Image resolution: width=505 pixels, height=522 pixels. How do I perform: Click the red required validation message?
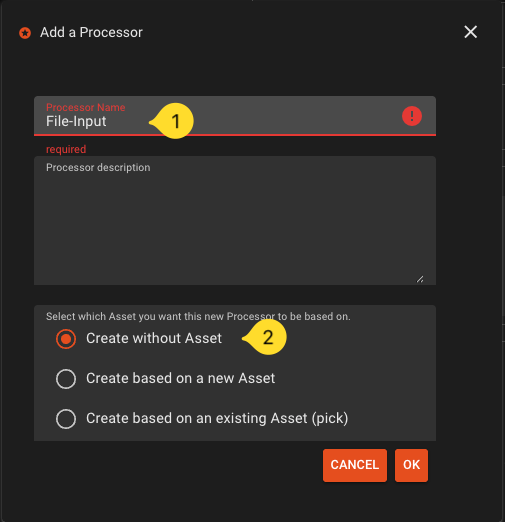pos(66,149)
